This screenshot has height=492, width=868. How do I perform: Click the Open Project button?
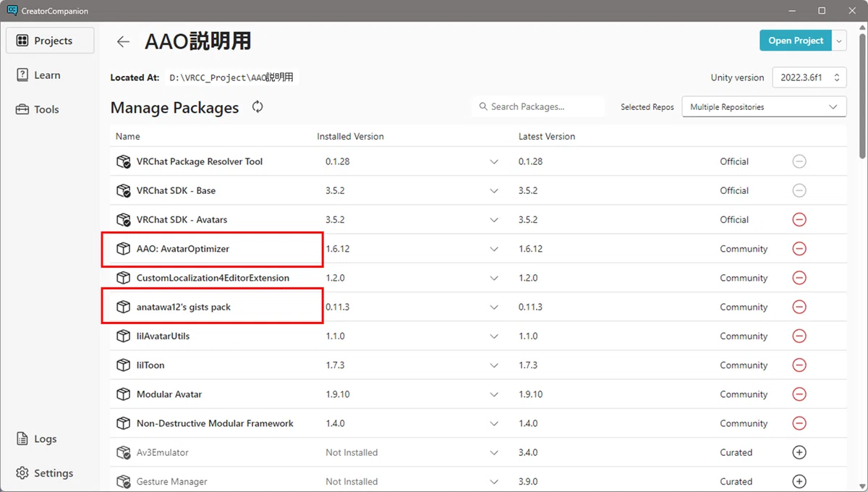pyautogui.click(x=796, y=41)
